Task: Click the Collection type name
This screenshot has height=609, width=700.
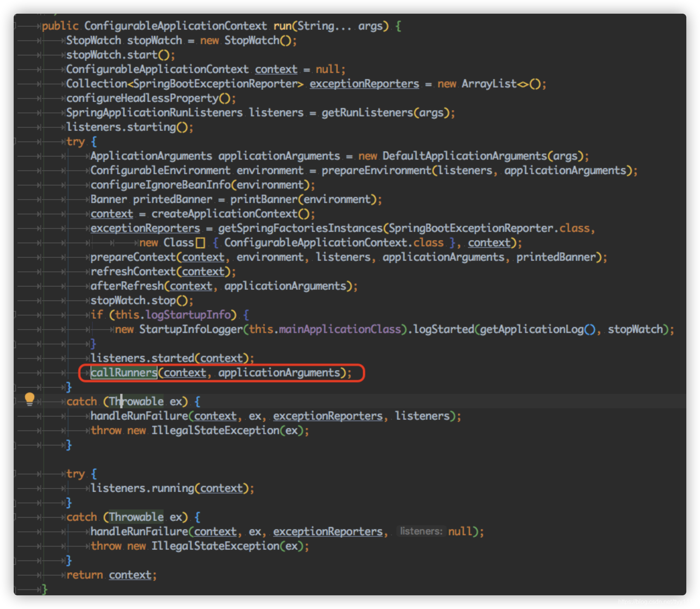Action: (x=97, y=84)
